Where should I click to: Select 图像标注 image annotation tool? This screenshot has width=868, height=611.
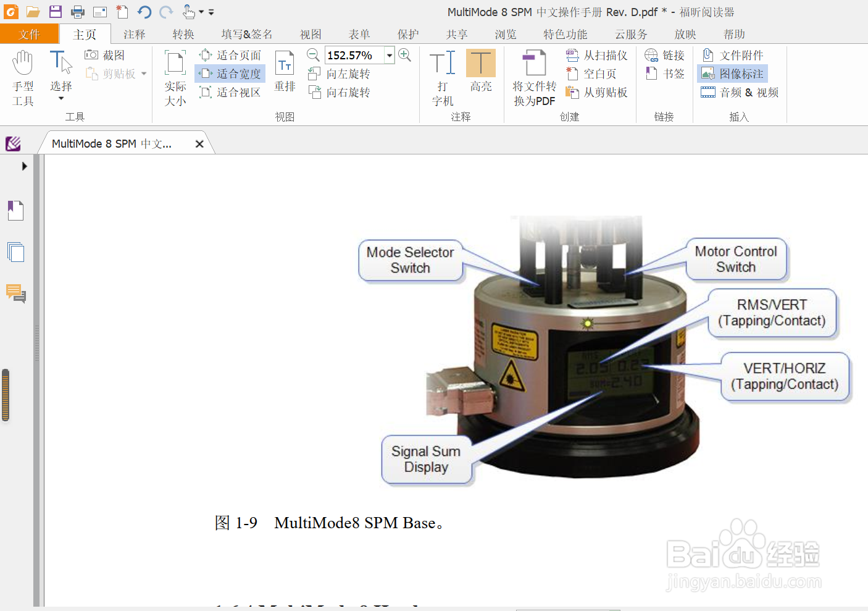point(733,74)
